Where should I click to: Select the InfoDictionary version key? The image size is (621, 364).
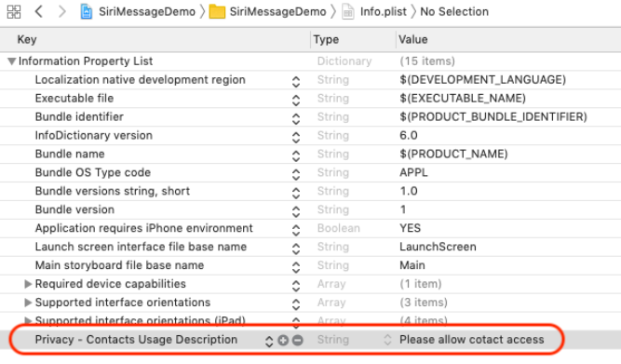(94, 136)
